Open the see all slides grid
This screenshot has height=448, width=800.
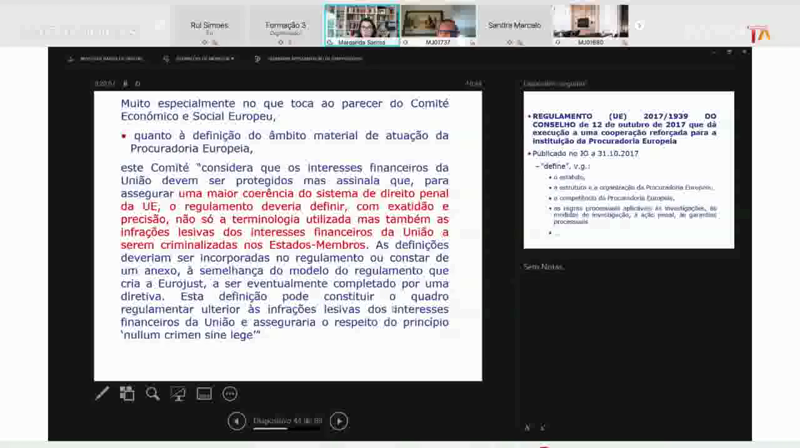click(127, 393)
